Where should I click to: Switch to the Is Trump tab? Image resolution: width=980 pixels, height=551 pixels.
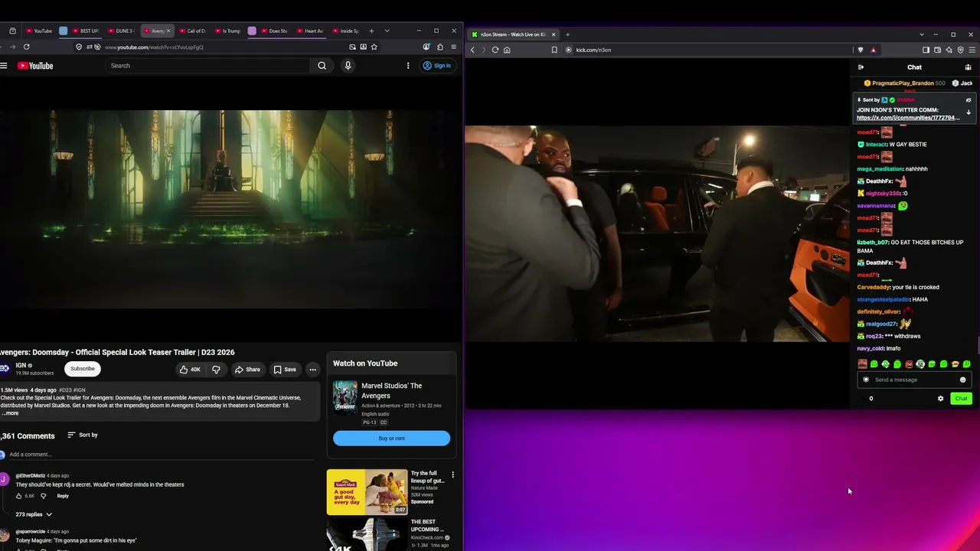point(227,31)
